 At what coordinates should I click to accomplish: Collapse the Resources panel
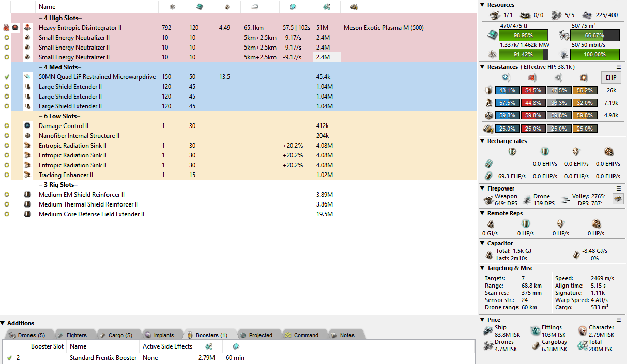482,5
